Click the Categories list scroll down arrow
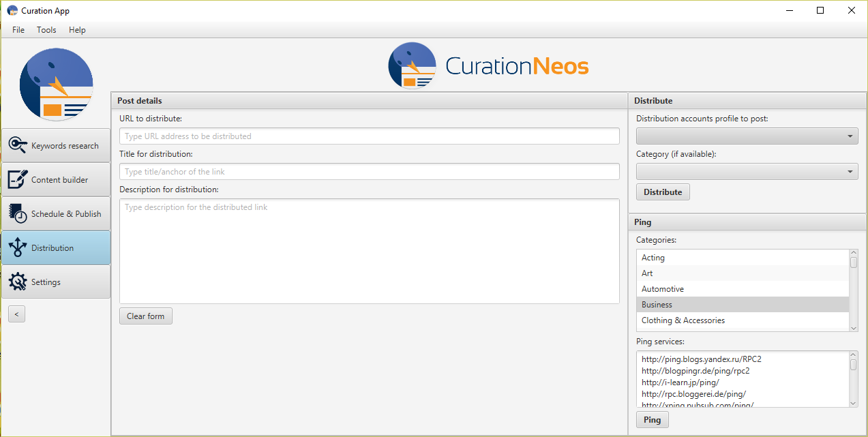 point(854,328)
